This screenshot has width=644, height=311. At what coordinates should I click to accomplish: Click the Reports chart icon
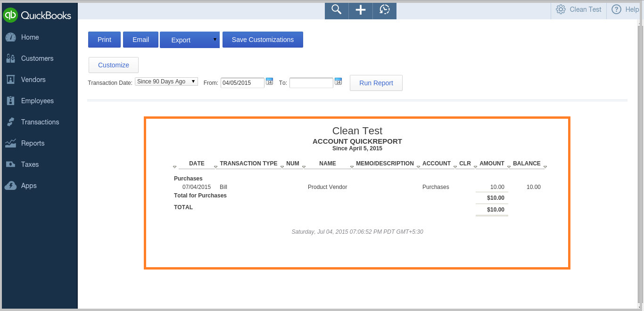[11, 143]
